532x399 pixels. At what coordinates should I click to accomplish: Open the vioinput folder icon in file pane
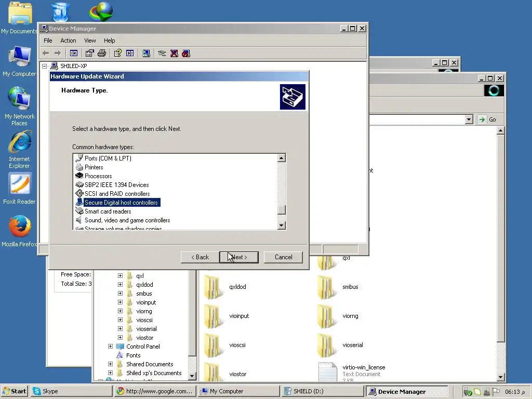(213, 316)
